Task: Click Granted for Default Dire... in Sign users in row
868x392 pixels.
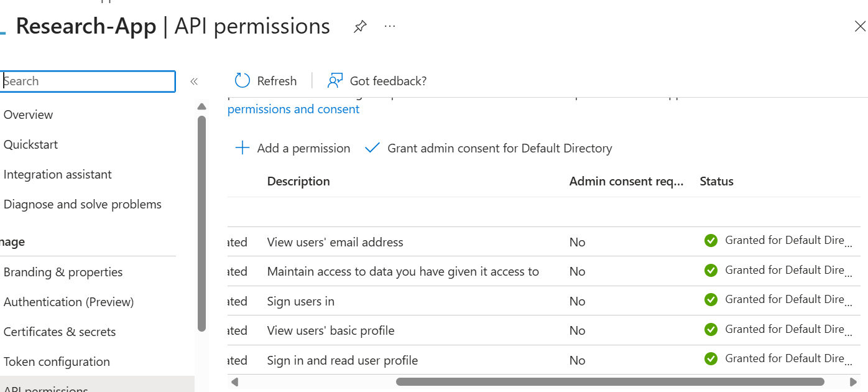Action: 788,300
